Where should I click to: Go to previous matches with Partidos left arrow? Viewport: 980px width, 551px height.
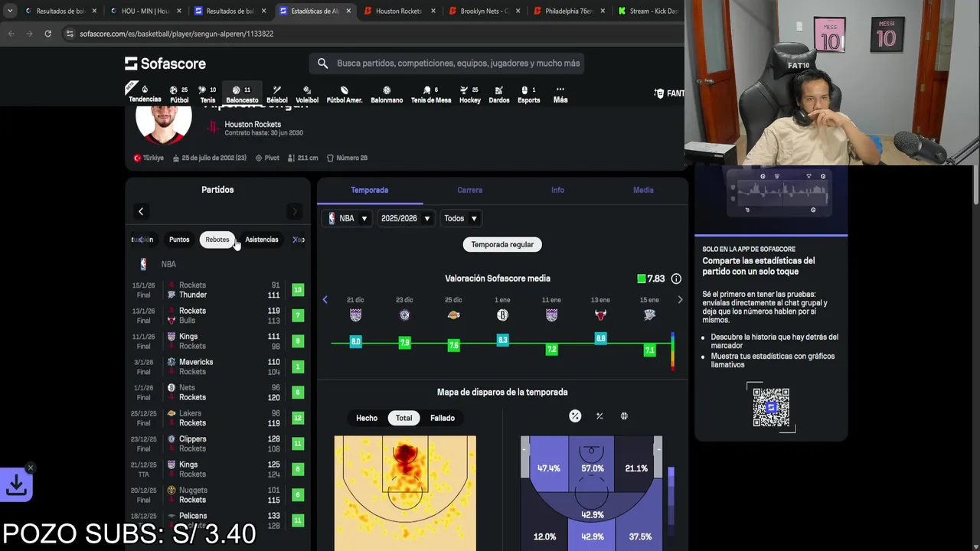pyautogui.click(x=141, y=211)
